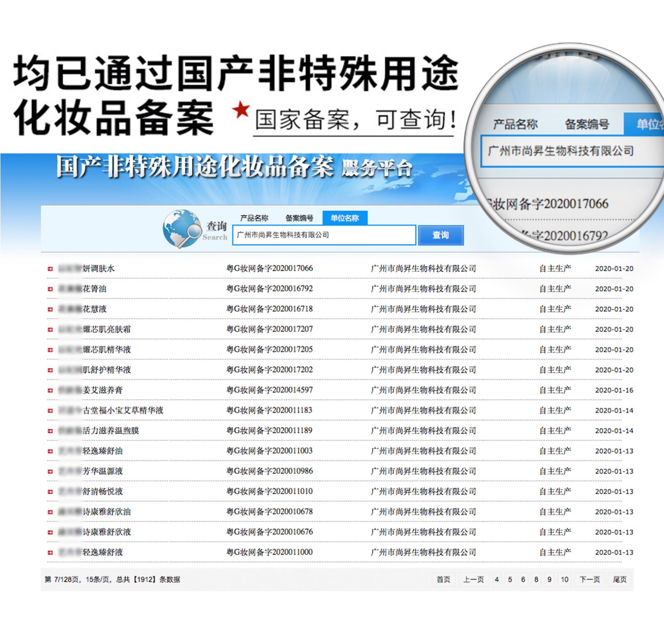664x644 pixels.
Task: Click red bullet icon beside 姜艾滋养膏 row
Action: click(x=50, y=390)
